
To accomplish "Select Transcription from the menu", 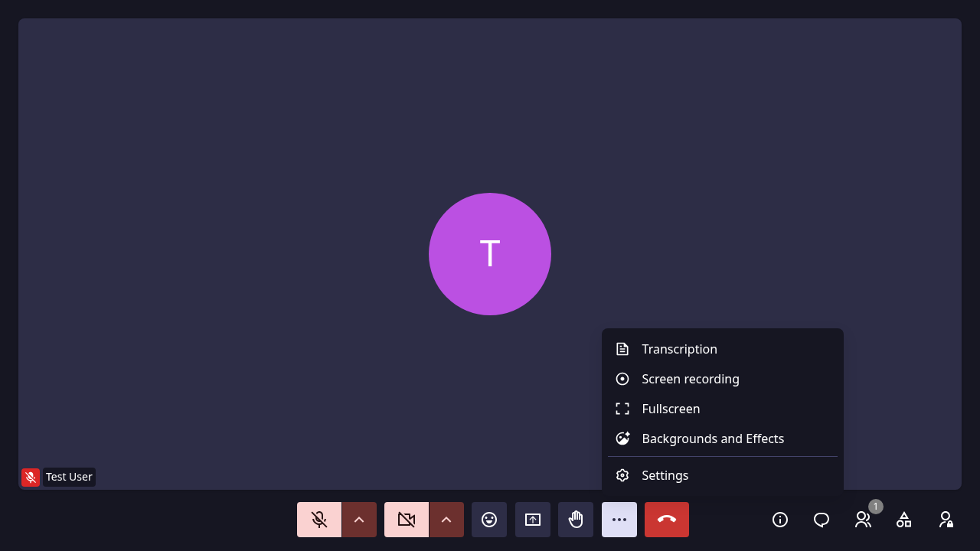I will [723, 349].
